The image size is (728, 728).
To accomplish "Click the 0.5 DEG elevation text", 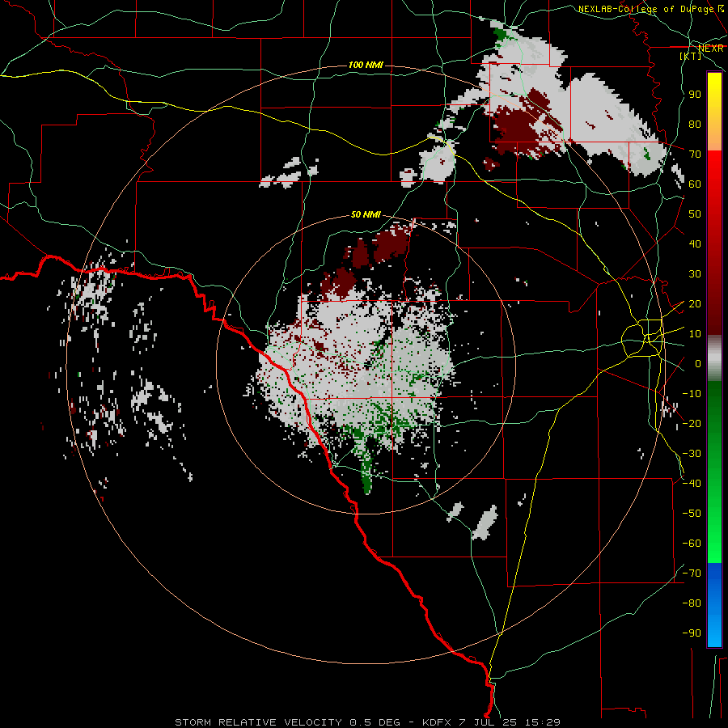I will 375,722.
